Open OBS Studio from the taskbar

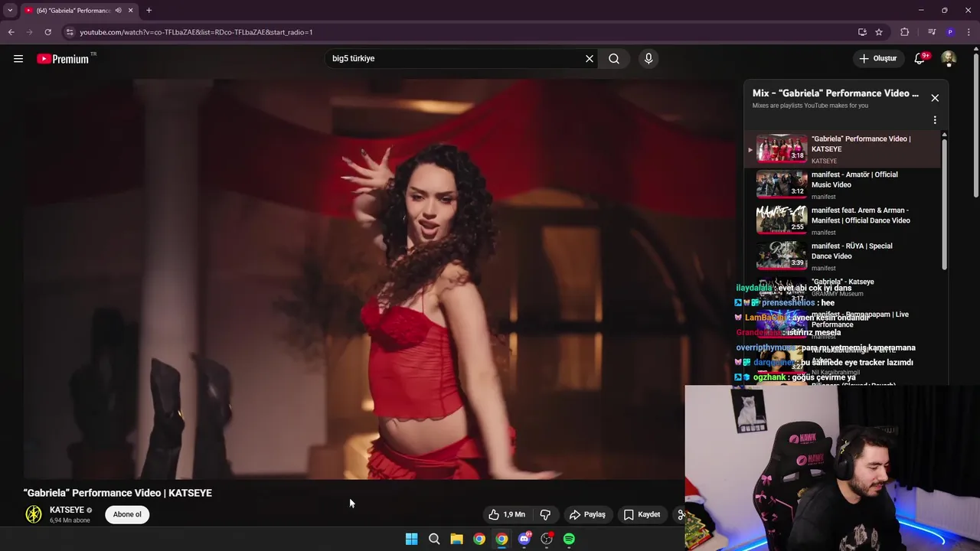(547, 540)
